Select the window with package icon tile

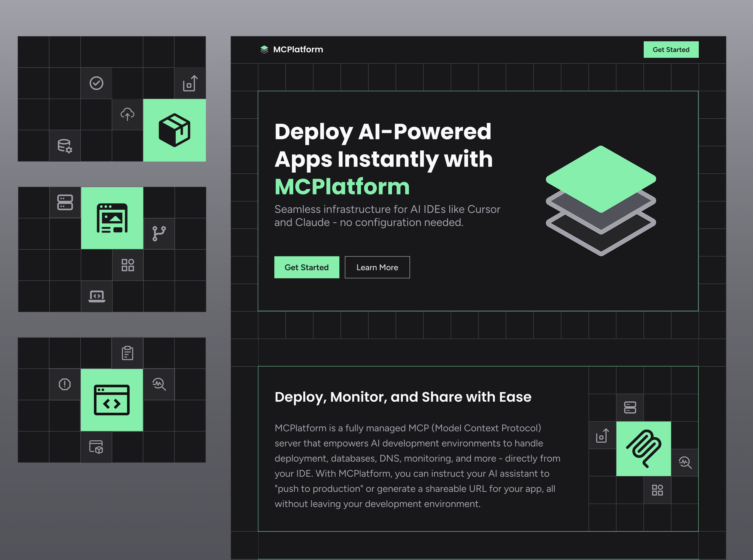coord(96,447)
